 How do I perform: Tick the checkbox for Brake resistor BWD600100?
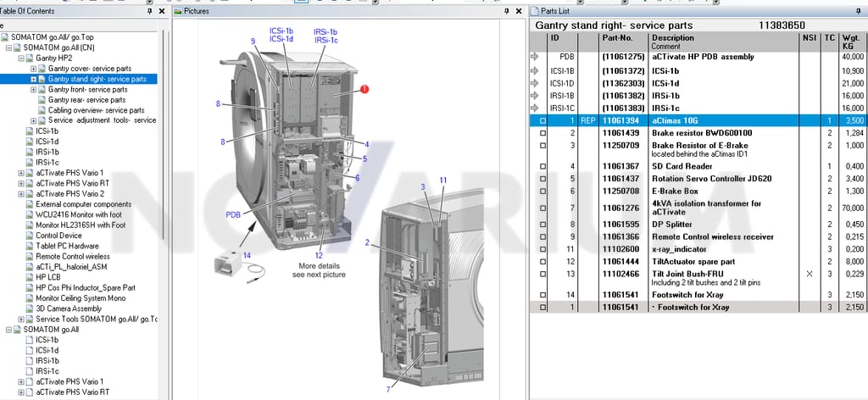pyautogui.click(x=542, y=133)
